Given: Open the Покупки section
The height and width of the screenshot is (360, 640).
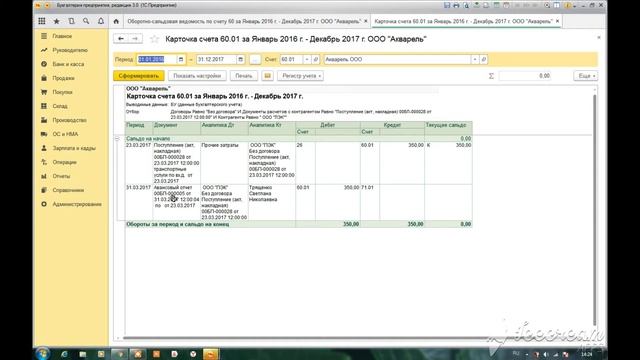Looking at the screenshot, I should pos(62,92).
